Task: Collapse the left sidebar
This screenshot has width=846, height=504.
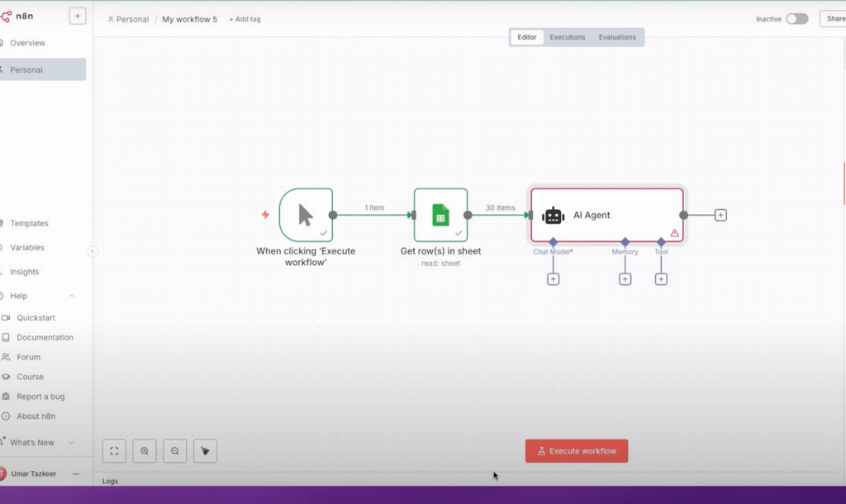Action: click(93, 251)
